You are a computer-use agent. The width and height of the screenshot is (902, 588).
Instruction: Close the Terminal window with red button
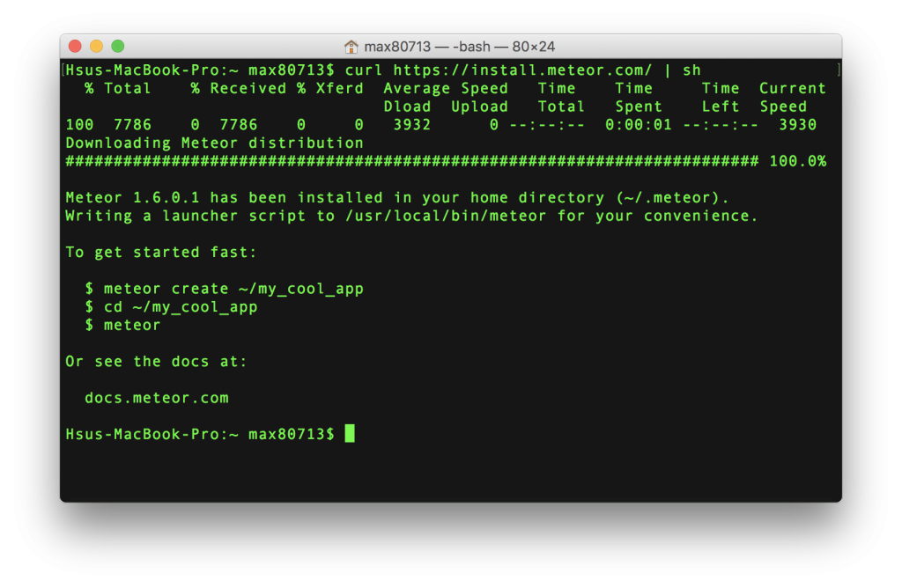[75, 46]
